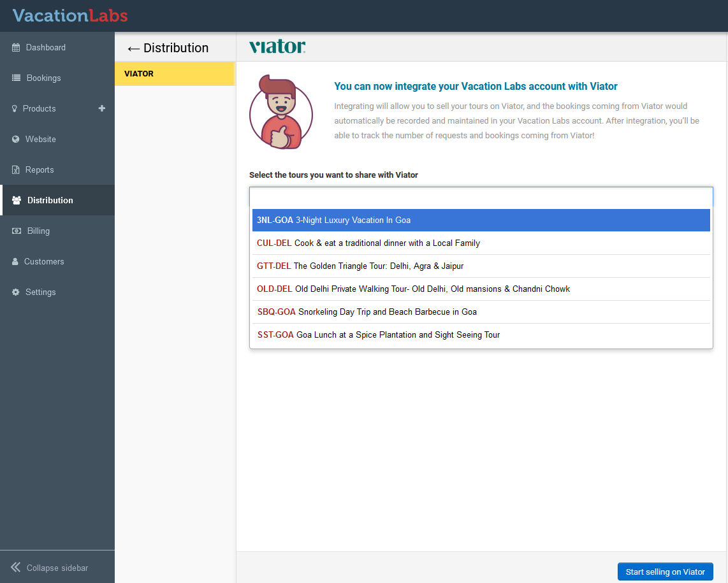Click the VacationLabs logo in header
The height and width of the screenshot is (583, 728).
click(x=70, y=16)
